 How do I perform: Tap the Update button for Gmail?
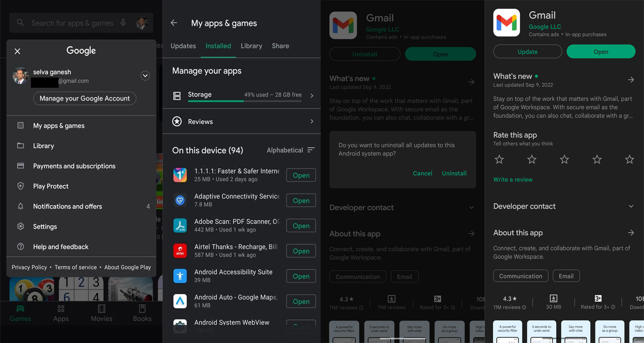(x=528, y=51)
